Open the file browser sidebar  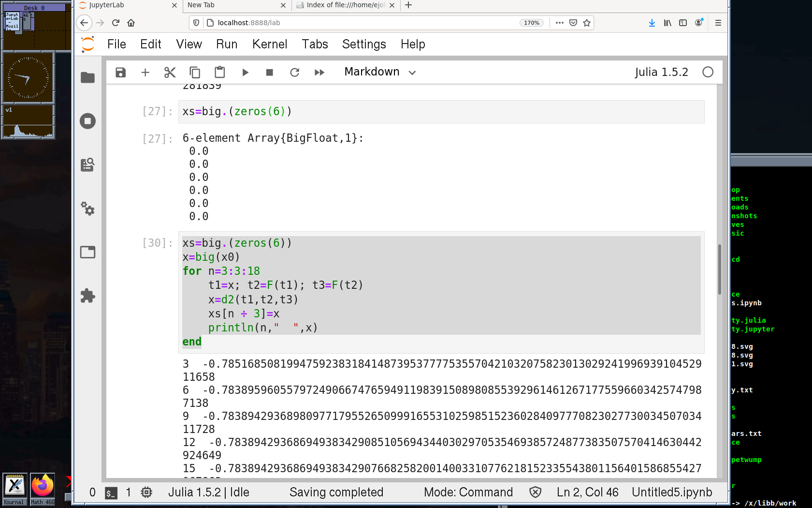(87, 77)
